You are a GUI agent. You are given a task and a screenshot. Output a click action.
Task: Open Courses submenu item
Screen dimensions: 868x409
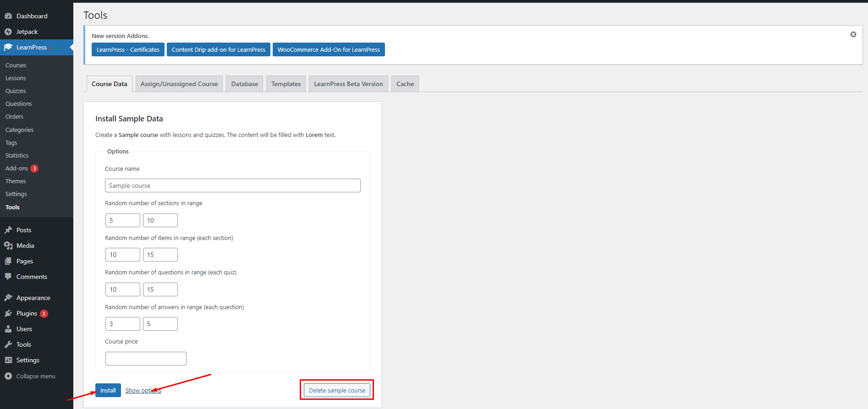coord(16,65)
